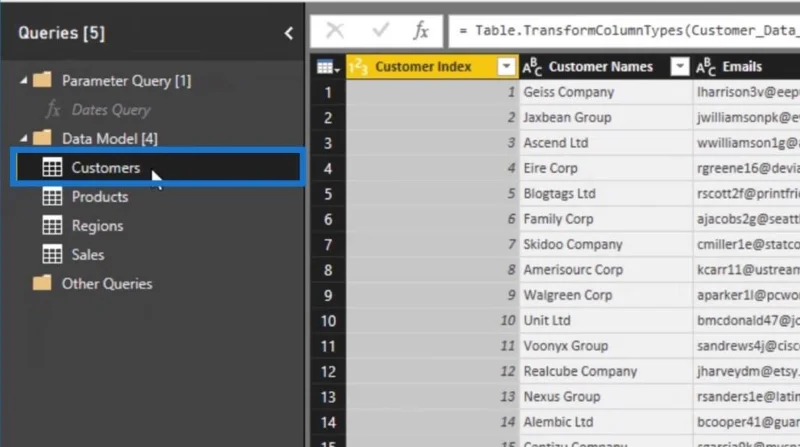The width and height of the screenshot is (800, 447).
Task: Click the Ascend Ltd cell
Action: pos(606,143)
